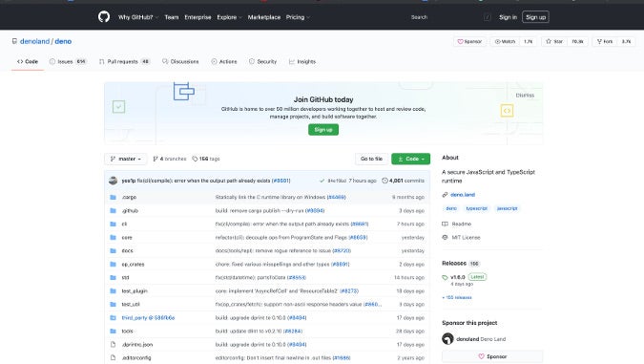Switch to the Issues tab
The width and height of the screenshot is (644, 364).
pyautogui.click(x=68, y=62)
